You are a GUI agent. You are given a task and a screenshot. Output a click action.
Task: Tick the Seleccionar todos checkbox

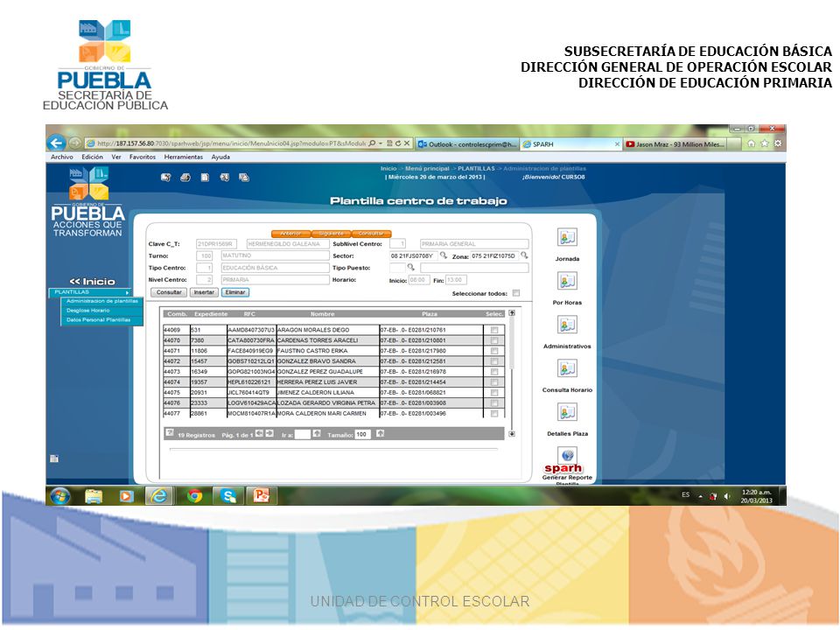tap(516, 293)
